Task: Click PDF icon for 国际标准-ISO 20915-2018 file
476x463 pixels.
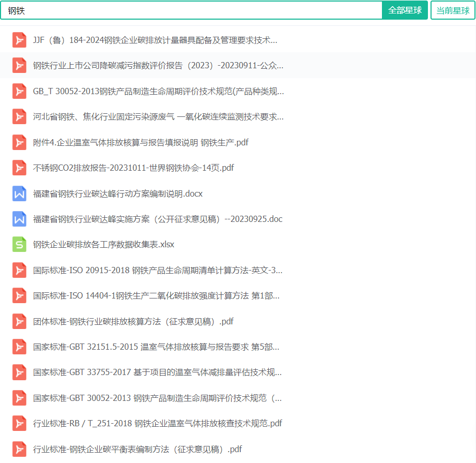Action: (x=19, y=270)
